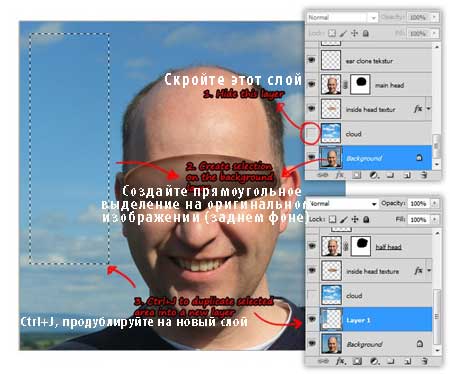
Task: Click scroll down arrow in Layer 1 panel
Action: [437, 350]
